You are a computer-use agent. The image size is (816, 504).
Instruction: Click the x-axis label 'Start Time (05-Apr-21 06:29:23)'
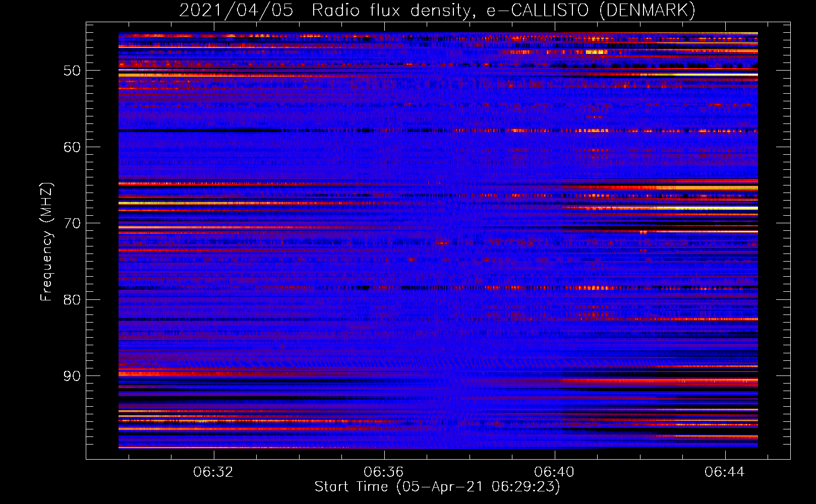437,487
